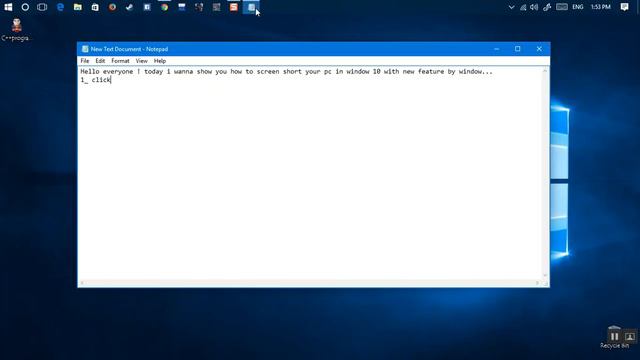Open the Facebook app in taskbar
This screenshot has width=640, height=360.
pyautogui.click(x=147, y=7)
